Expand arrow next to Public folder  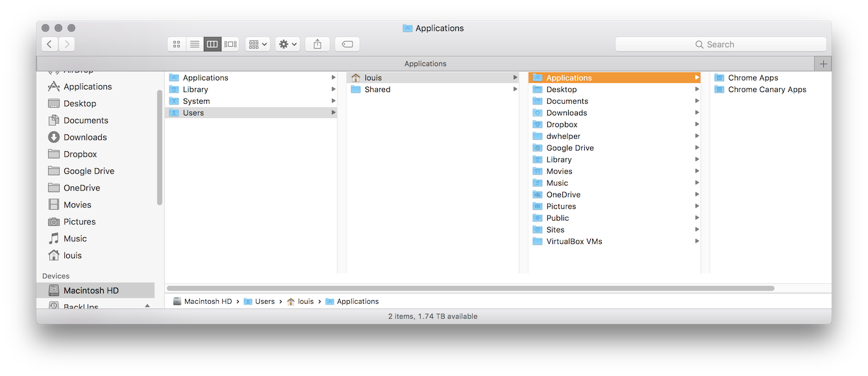tap(697, 218)
